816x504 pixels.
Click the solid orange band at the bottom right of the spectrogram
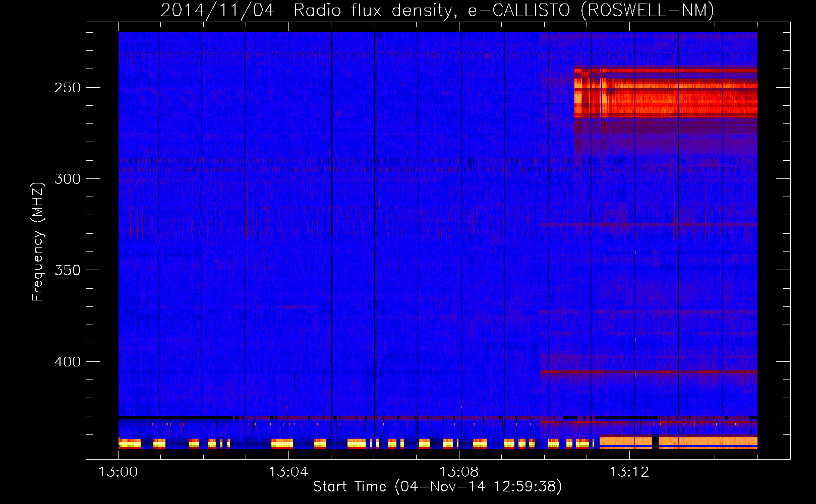(x=678, y=442)
